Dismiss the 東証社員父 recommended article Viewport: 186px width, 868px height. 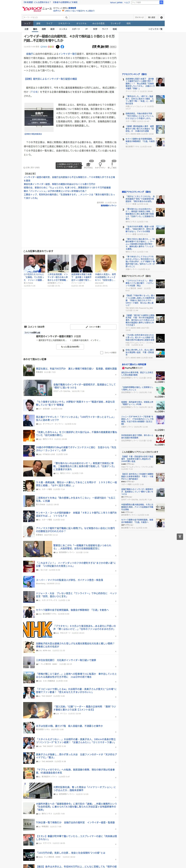click(x=115, y=375)
